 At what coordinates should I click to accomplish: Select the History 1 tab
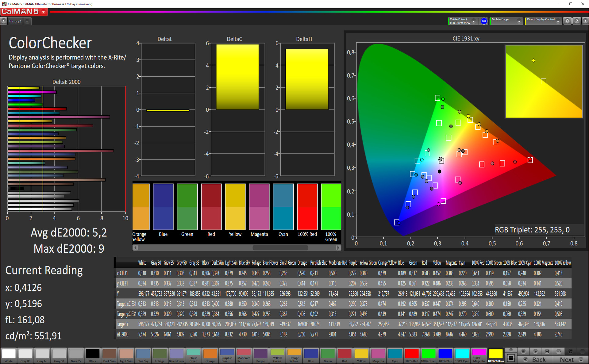[x=15, y=21]
